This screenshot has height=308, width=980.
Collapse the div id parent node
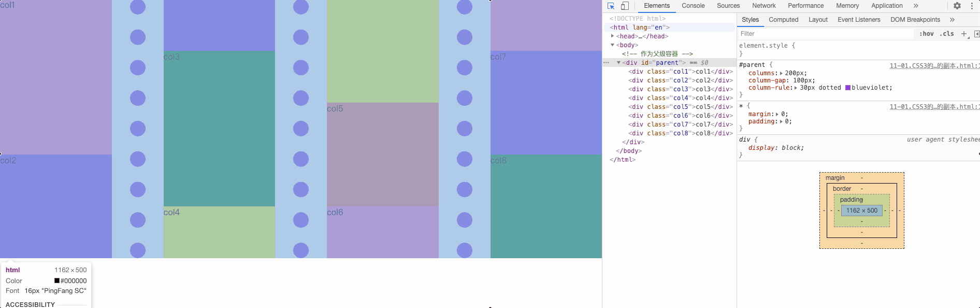click(x=618, y=63)
